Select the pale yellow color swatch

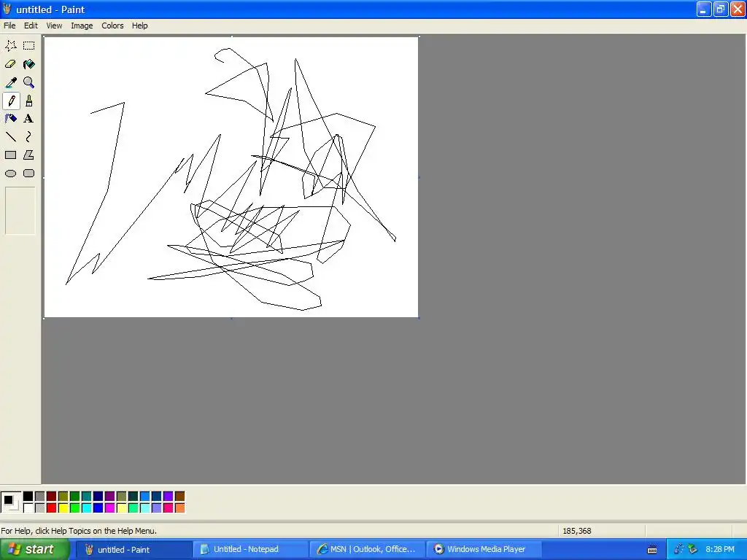122,508
